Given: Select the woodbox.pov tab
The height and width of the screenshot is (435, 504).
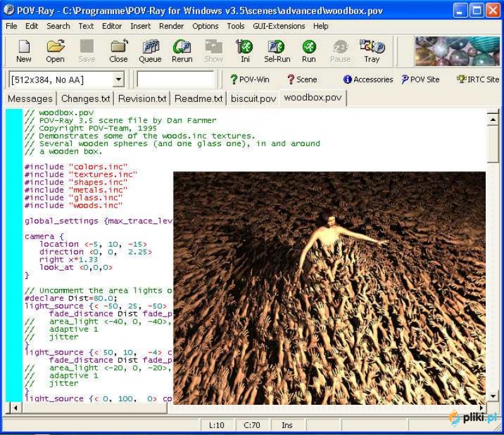Looking at the screenshot, I should click(312, 98).
